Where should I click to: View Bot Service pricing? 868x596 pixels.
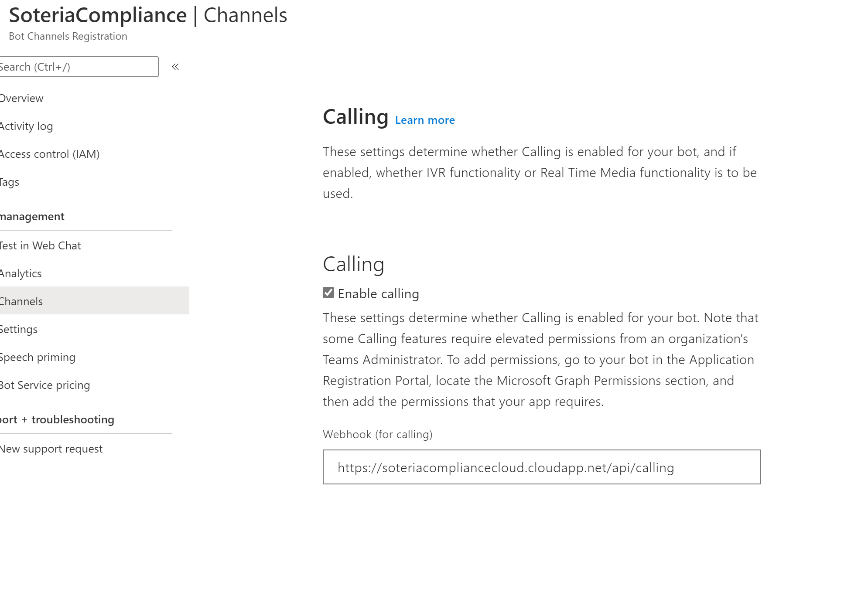pos(45,385)
